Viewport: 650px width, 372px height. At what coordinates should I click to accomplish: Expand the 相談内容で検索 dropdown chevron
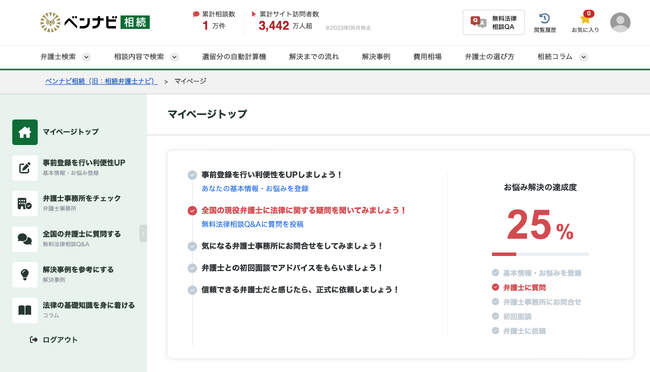[175, 57]
